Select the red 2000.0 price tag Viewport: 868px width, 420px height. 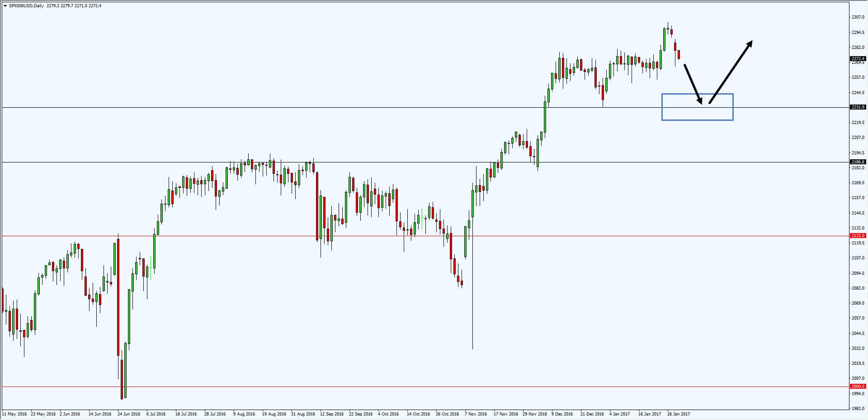pos(858,387)
